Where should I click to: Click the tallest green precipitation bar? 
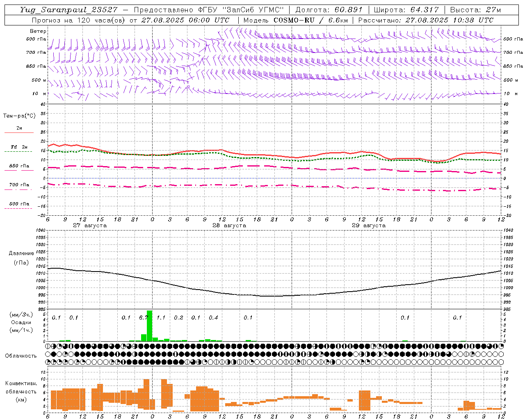(149, 326)
